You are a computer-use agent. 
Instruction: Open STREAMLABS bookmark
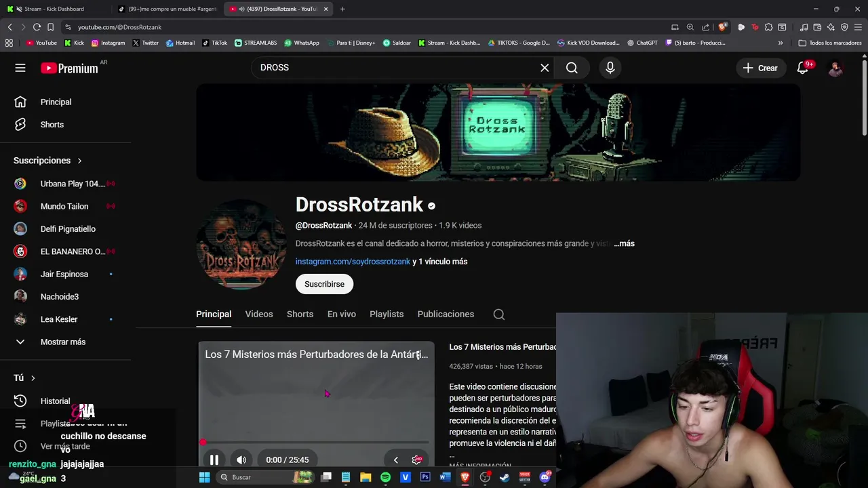click(x=256, y=43)
